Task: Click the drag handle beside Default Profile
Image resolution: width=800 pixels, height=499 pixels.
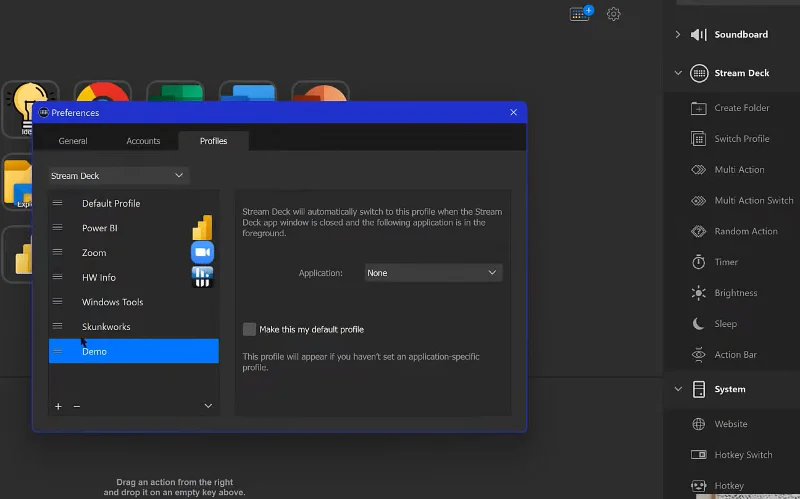Action: pyautogui.click(x=58, y=203)
